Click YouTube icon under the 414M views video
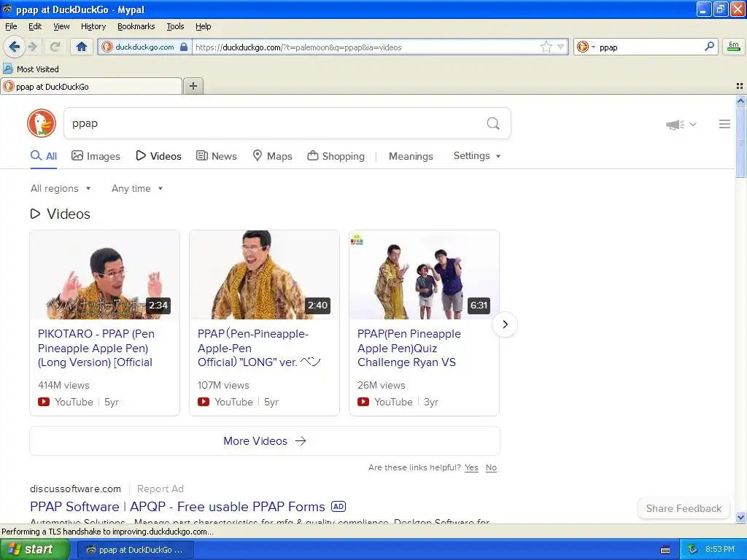The image size is (747, 560). [x=44, y=402]
